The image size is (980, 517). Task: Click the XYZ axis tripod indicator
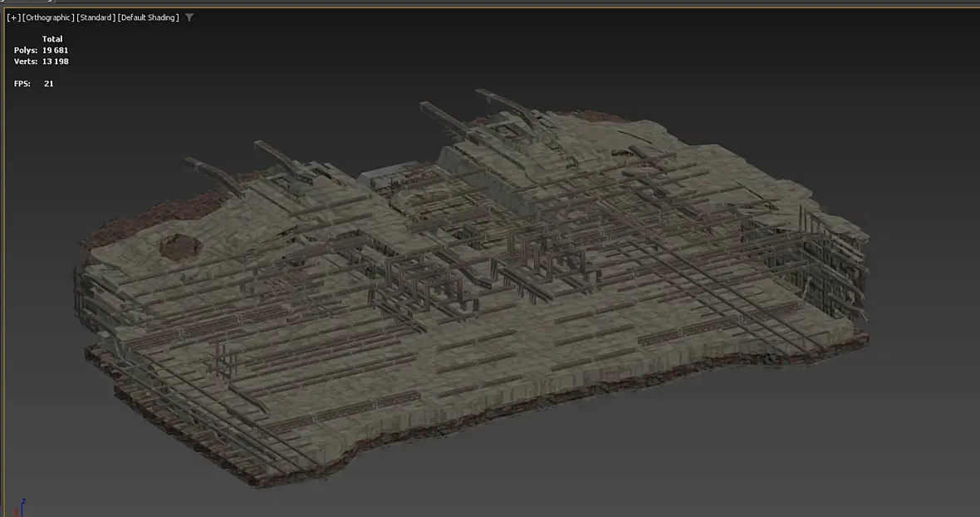click(x=20, y=507)
